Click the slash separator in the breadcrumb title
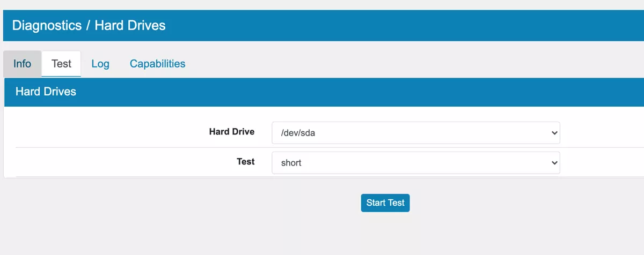This screenshot has height=255, width=644. (87, 25)
